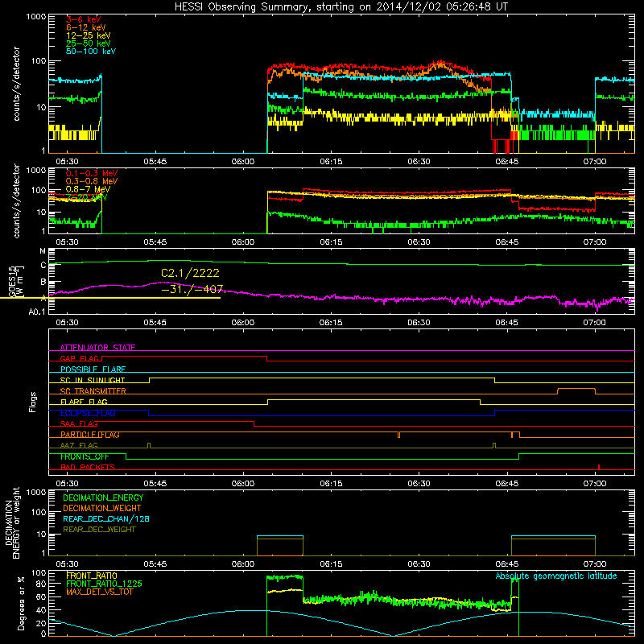
Task: Select the orange 6-12 keV legend label
Action: pyautogui.click(x=86, y=27)
